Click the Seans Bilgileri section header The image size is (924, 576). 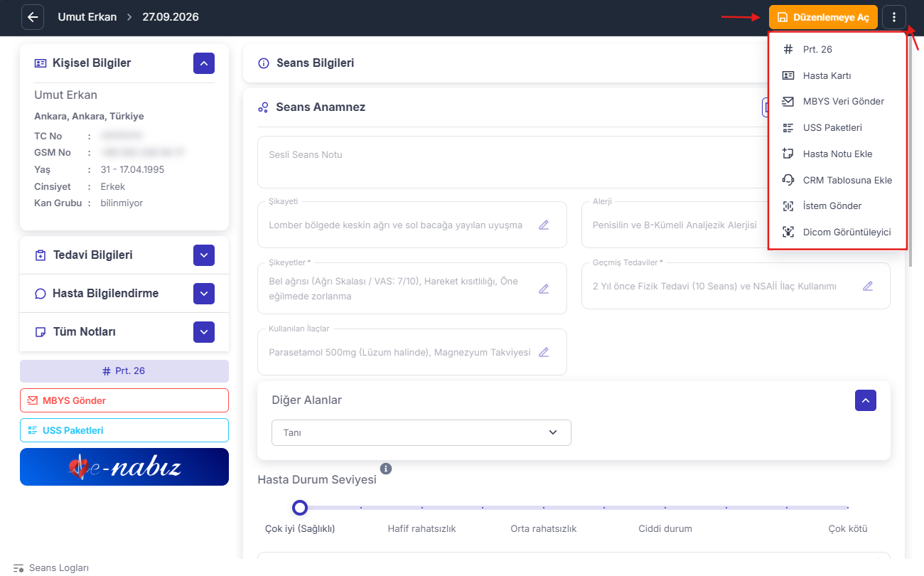point(316,63)
